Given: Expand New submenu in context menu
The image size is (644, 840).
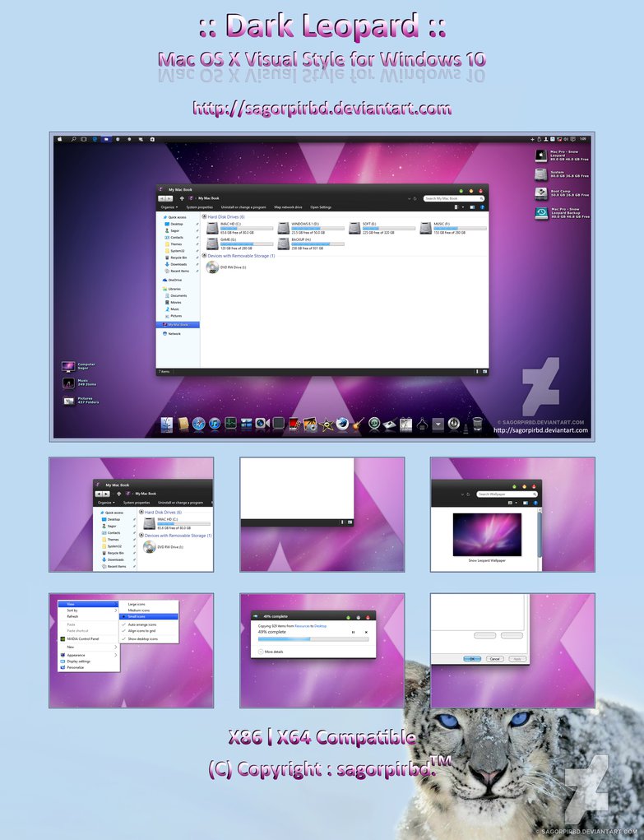Looking at the screenshot, I should tap(115, 647).
